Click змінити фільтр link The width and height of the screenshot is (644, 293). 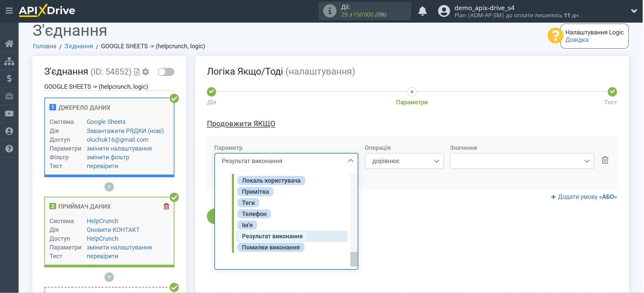tap(108, 157)
